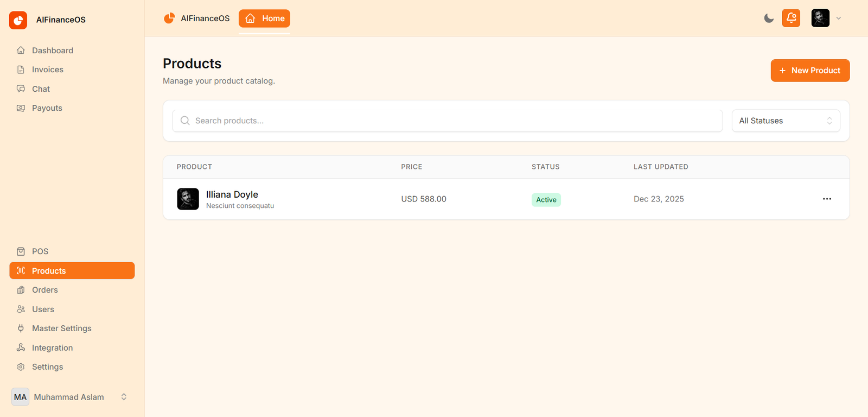Viewport: 868px width, 417px height.
Task: Click the POS bag icon
Action: [x=21, y=251]
